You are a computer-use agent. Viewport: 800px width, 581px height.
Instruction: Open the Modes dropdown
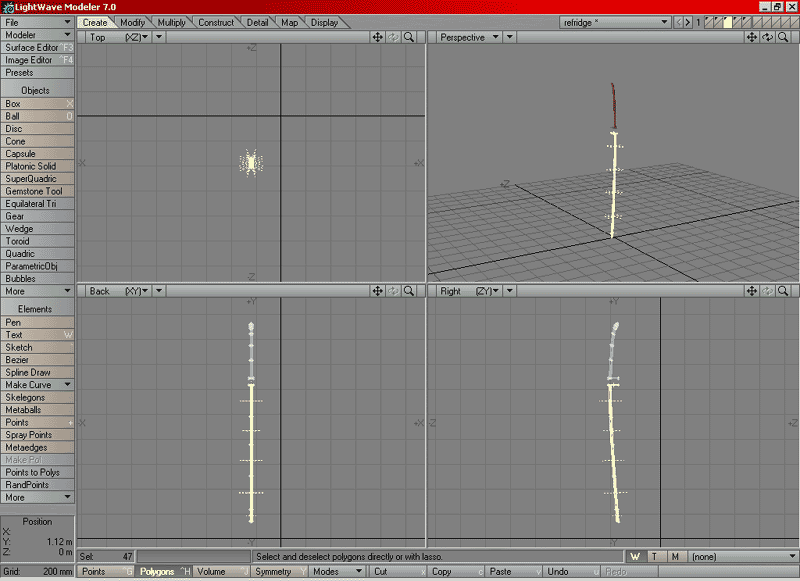(x=337, y=572)
